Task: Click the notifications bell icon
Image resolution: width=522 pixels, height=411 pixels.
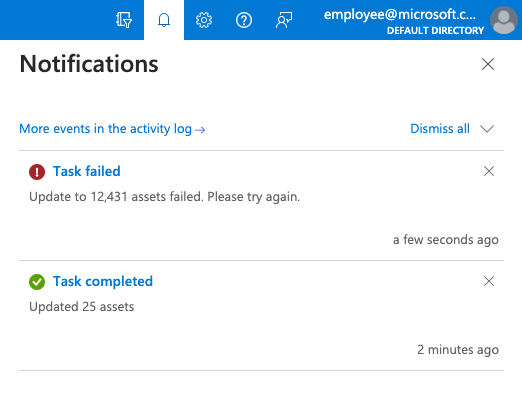Action: [x=164, y=20]
